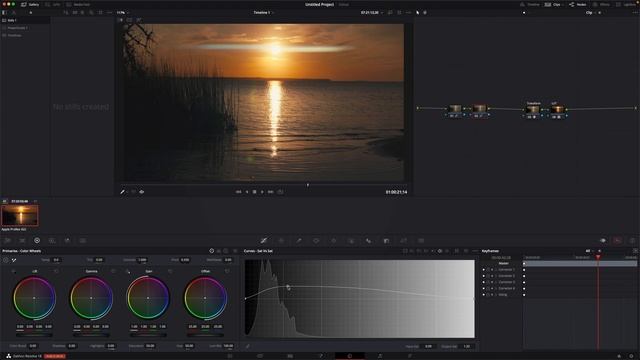Toggle the lock for Corrector 2
The width and height of the screenshot is (640, 360).
click(488, 276)
